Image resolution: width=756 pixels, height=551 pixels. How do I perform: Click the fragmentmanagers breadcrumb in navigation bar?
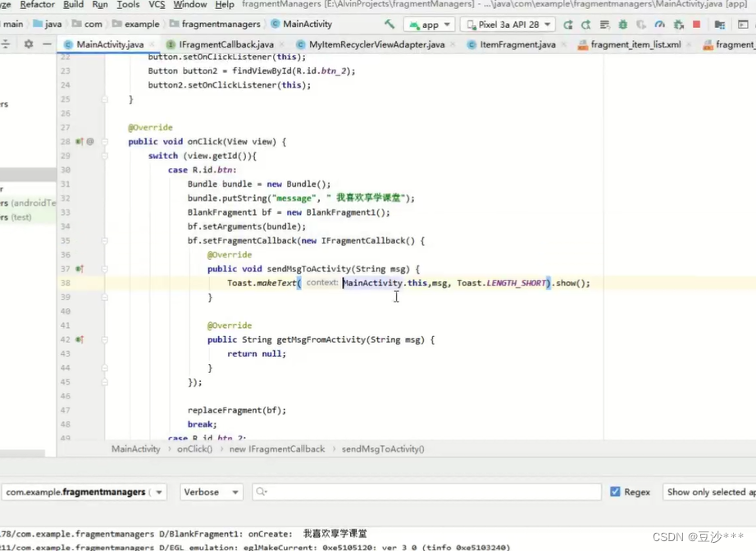[x=215, y=24]
